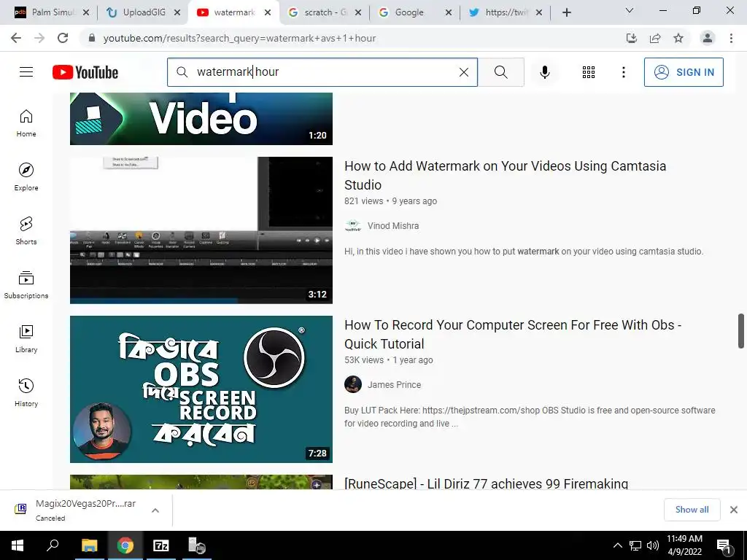Screen dimensions: 747x560
Task: Open RuneScape Lil Diriz 77 video
Action: [x=486, y=483]
